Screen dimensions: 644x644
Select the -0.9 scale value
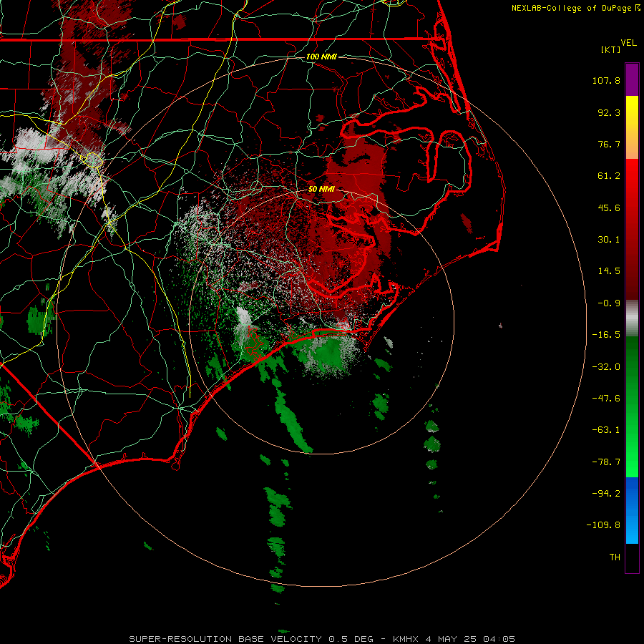pos(609,303)
